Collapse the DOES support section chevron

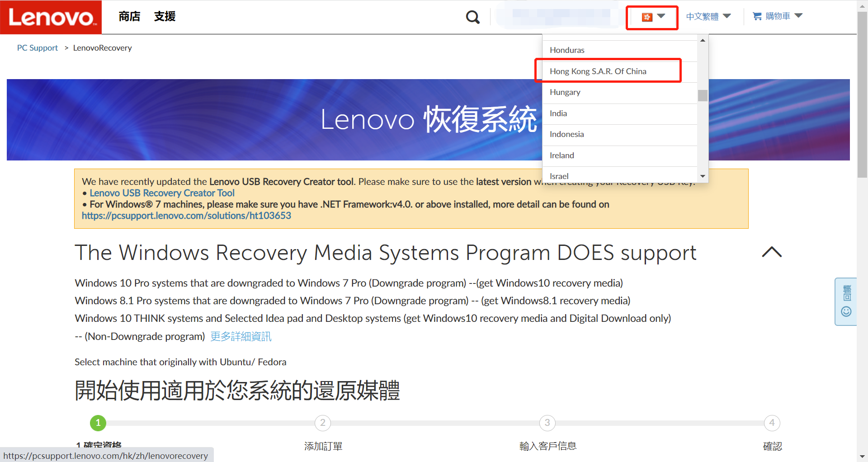[x=772, y=252]
